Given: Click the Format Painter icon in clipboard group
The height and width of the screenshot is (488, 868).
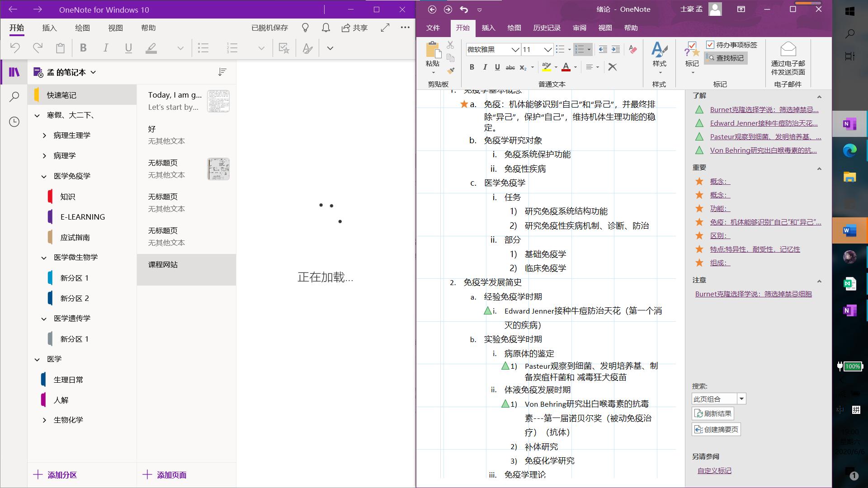Looking at the screenshot, I should [x=450, y=70].
